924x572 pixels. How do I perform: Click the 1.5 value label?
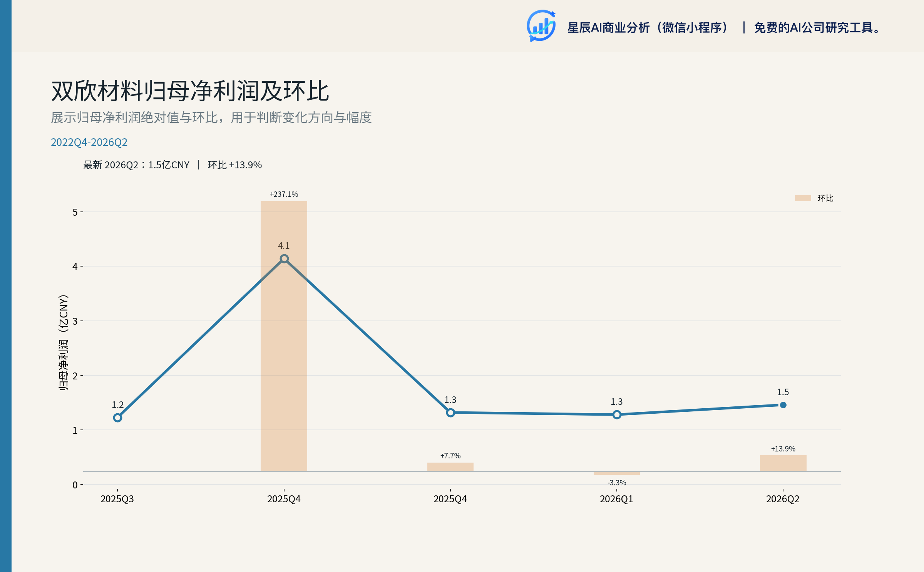point(783,392)
